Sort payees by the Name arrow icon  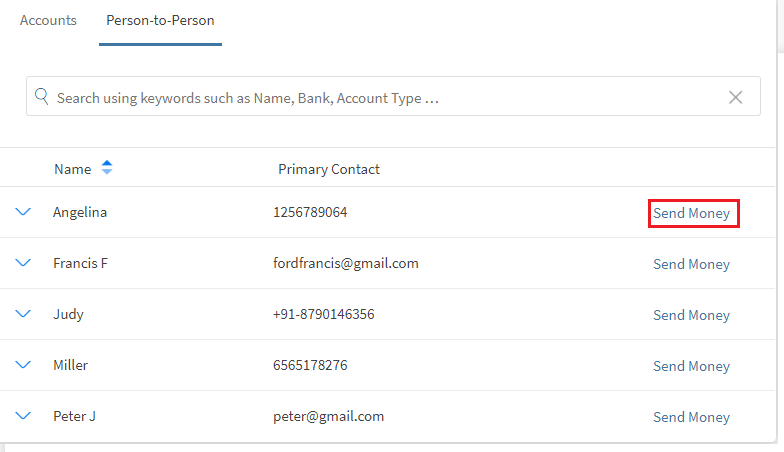(107, 169)
